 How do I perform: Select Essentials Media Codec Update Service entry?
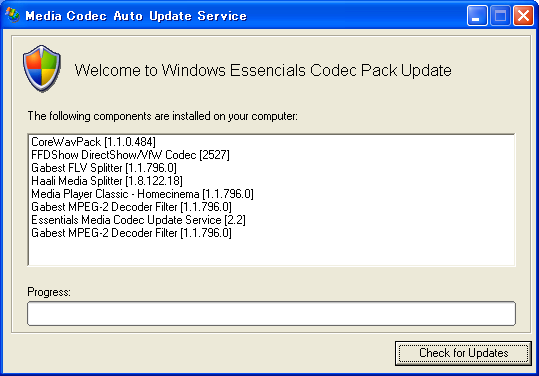click(138, 220)
